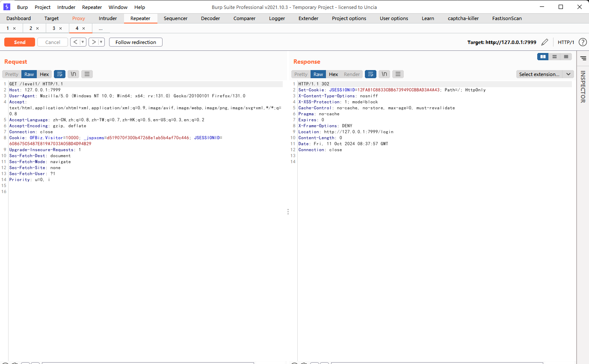The image size is (589, 364).
Task: Select Hex view in Request panel
Action: click(x=44, y=74)
